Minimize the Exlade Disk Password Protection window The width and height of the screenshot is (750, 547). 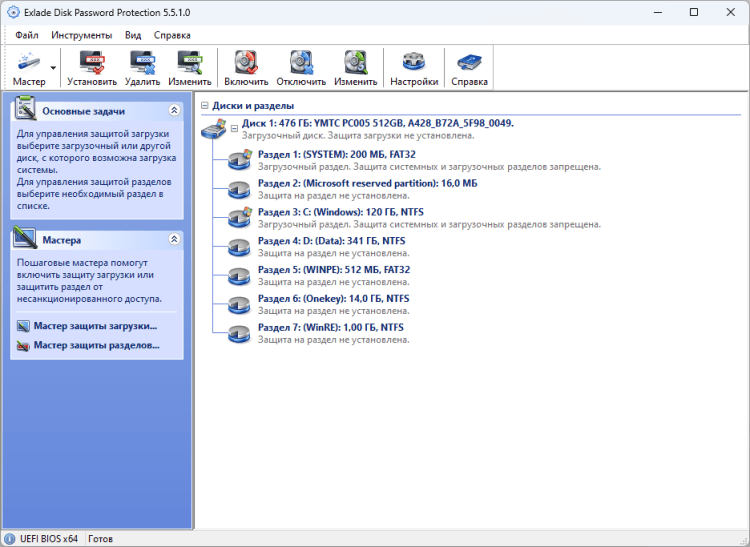coord(658,12)
